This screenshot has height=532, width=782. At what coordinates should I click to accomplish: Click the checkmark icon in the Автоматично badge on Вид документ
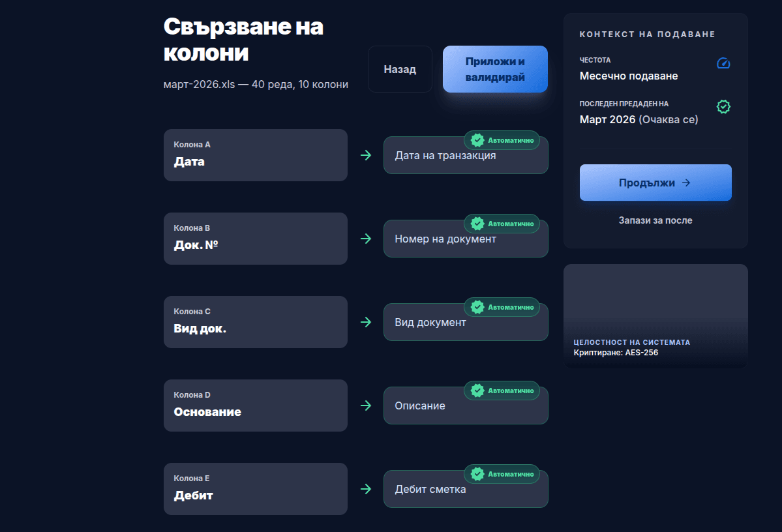[477, 307]
